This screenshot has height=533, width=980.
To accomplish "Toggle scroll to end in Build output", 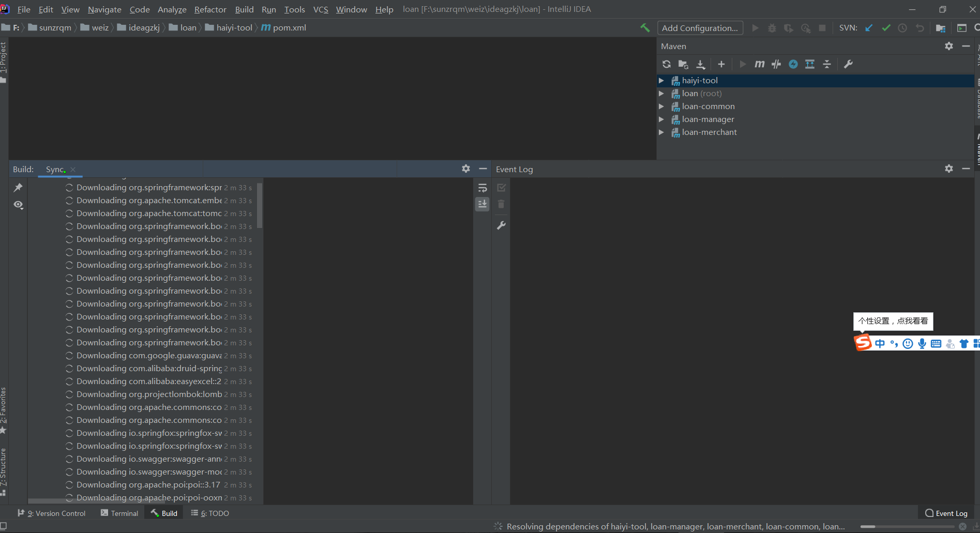I will [x=482, y=204].
